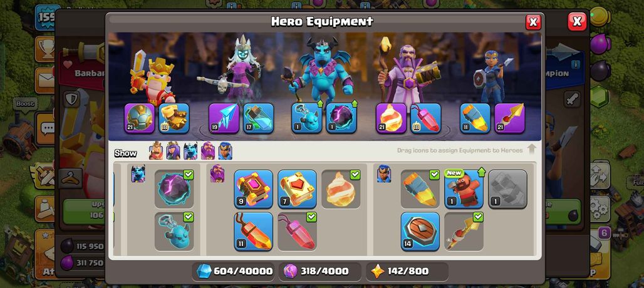The image size is (644, 288).
Task: Click the checked Fireball equipment in Warden list
Action: point(341,189)
